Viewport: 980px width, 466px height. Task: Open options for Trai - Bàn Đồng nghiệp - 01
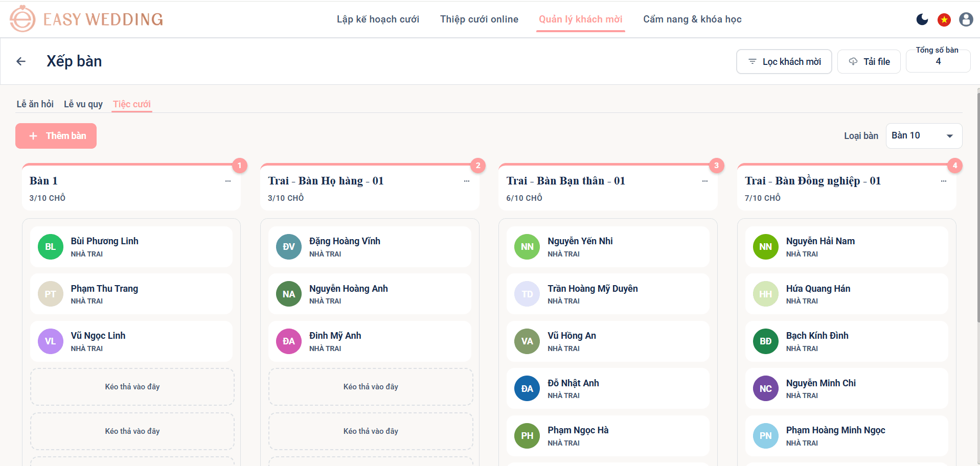click(944, 181)
